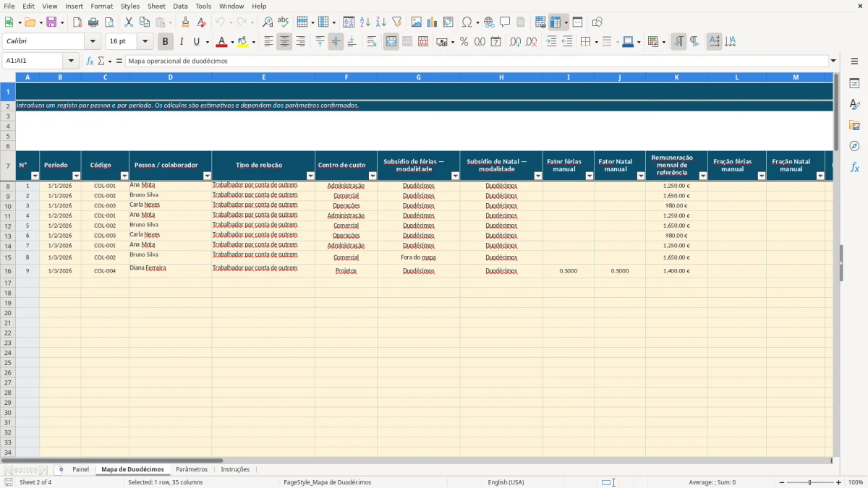The image size is (868, 488).
Task: Select column K by its header
Action: coord(677,77)
